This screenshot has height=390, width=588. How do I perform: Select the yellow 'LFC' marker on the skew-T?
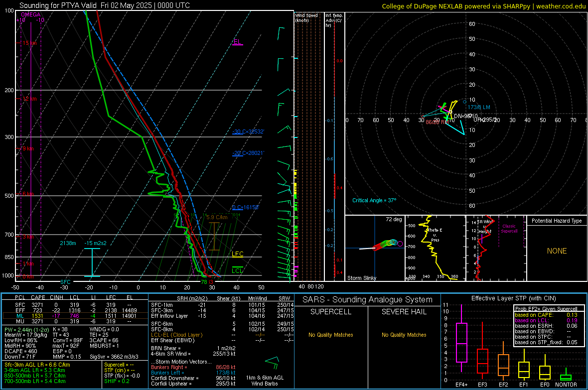pyautogui.click(x=237, y=254)
